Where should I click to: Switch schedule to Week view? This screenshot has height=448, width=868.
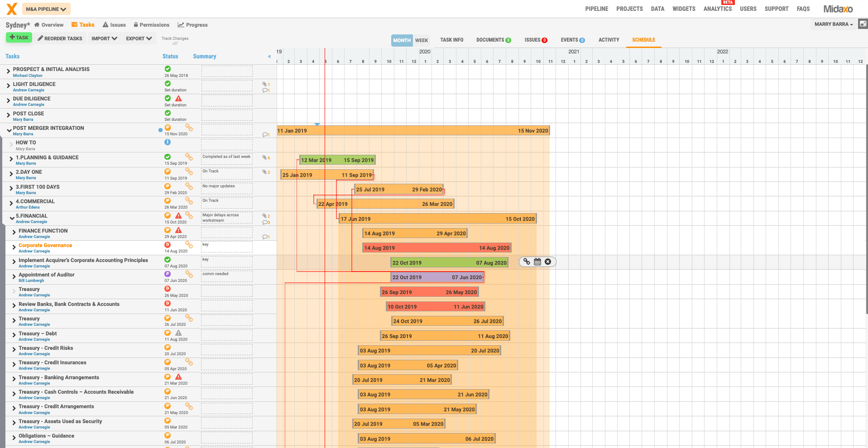[x=422, y=40]
